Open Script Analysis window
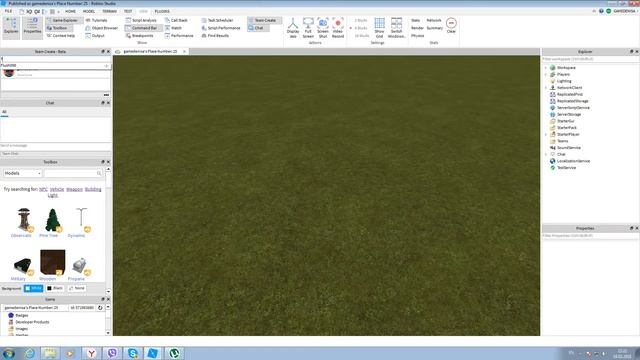The height and width of the screenshot is (360, 640). click(141, 20)
